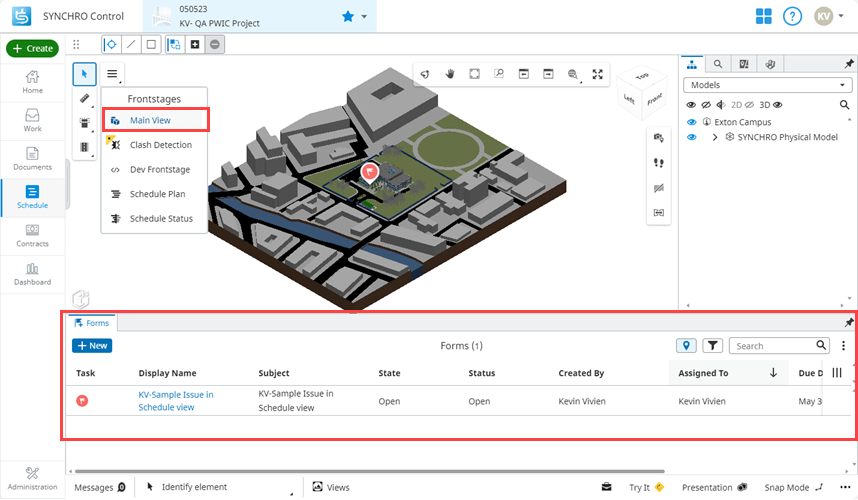Open the Models dropdown
858x500 pixels.
click(768, 85)
